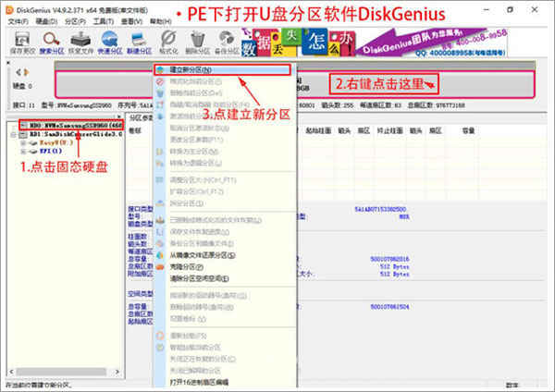
Task: Click the 克隆分区 clone partition menu icon
Action: click(160, 267)
